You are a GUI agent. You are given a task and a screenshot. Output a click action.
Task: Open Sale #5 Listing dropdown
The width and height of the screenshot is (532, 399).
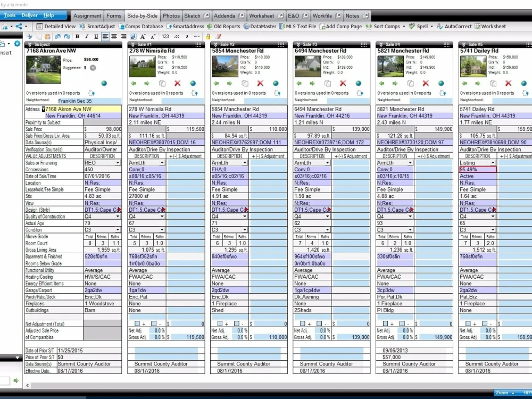493,162
